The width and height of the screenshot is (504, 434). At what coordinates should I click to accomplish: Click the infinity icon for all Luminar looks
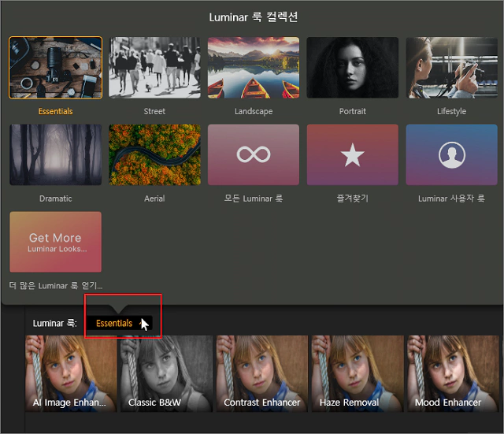coord(254,154)
